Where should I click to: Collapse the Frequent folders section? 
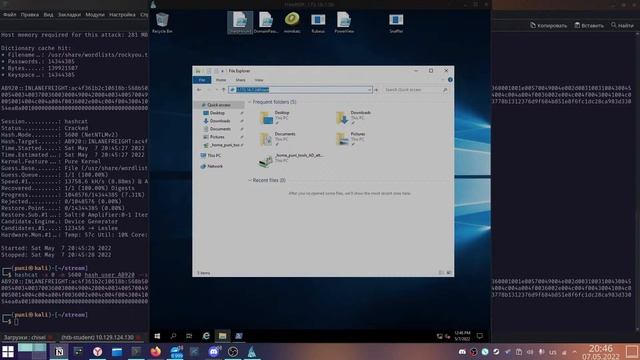pos(250,102)
